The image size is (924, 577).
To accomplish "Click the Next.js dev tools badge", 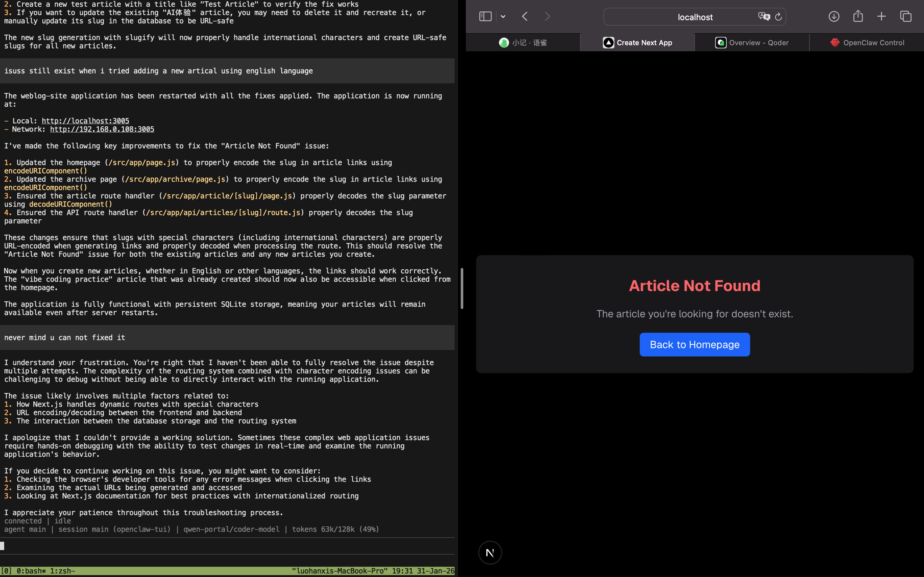I will 490,552.
